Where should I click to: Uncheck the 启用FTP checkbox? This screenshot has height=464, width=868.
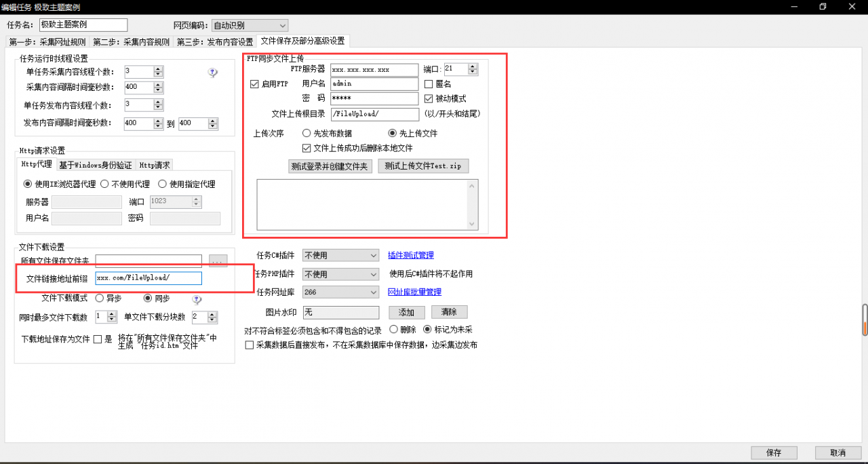point(253,83)
